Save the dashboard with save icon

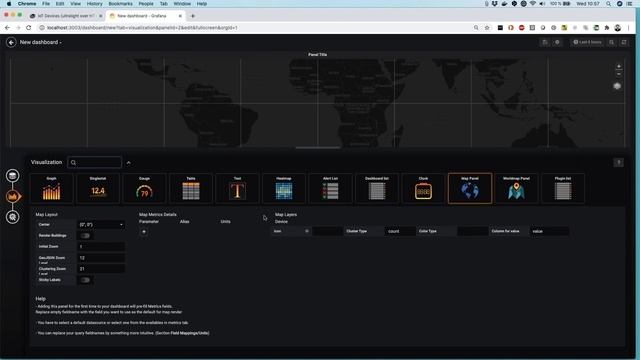point(545,42)
